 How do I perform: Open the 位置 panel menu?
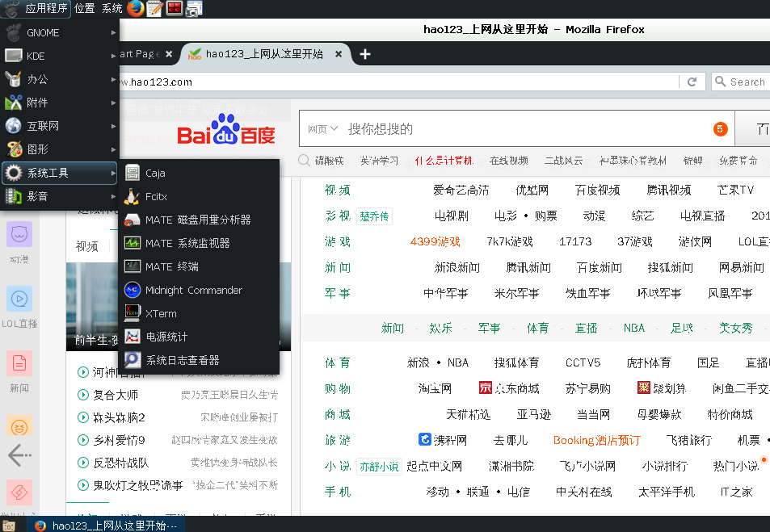(85, 8)
